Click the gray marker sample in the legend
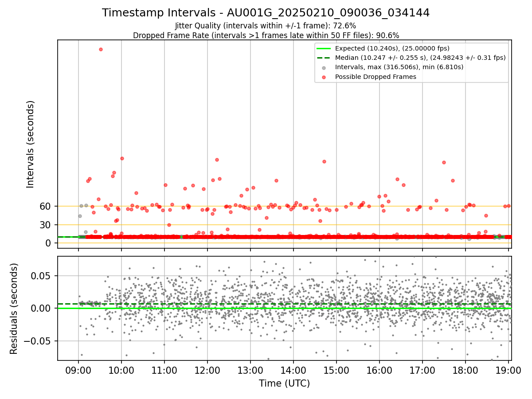 click(324, 67)
